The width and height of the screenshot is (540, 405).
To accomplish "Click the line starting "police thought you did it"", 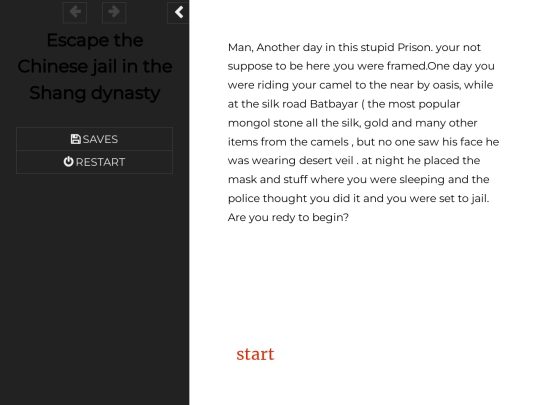I will point(359,199).
